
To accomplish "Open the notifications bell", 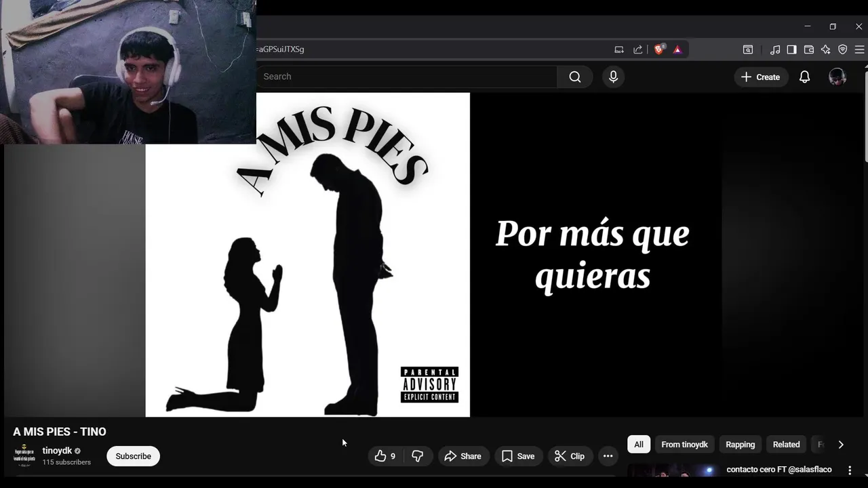I will tap(804, 77).
